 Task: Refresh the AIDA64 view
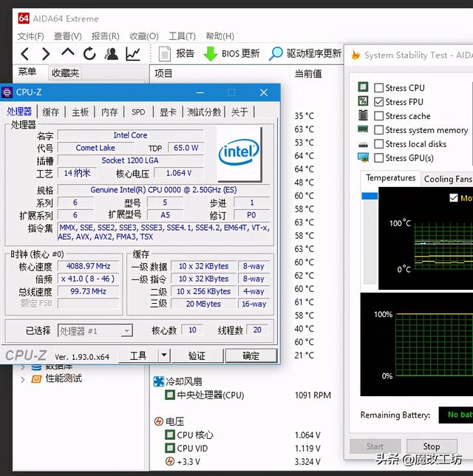pyautogui.click(x=89, y=54)
